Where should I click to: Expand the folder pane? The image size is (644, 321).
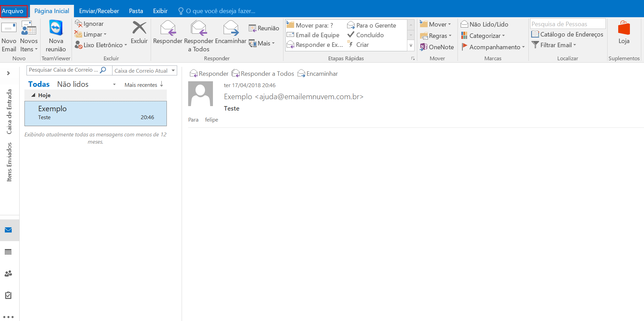9,73
